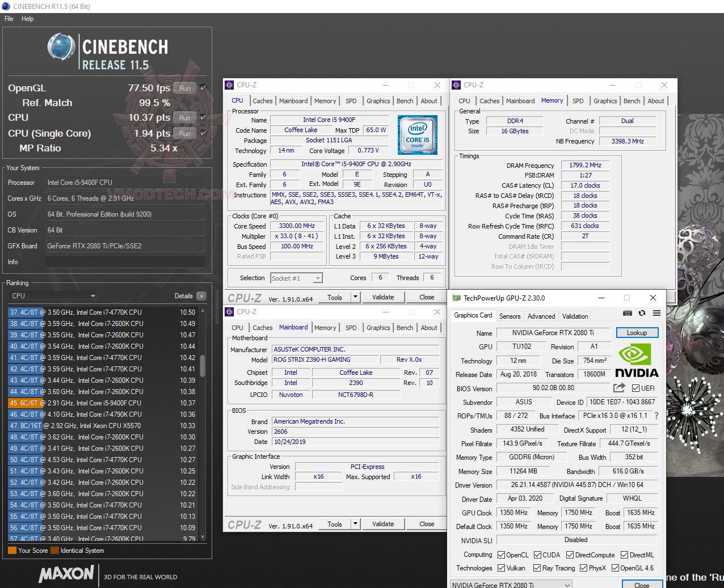Click the Intel Core i5 logo badge
The image size is (724, 588).
tap(417, 134)
